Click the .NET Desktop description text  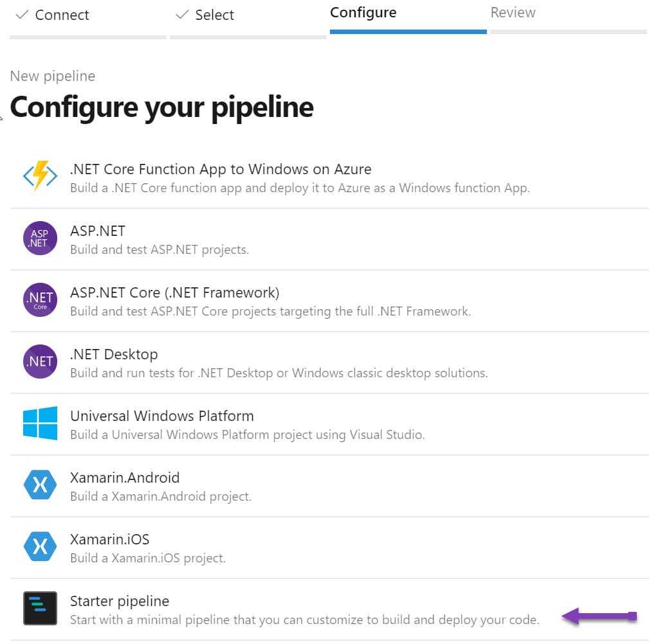[279, 373]
